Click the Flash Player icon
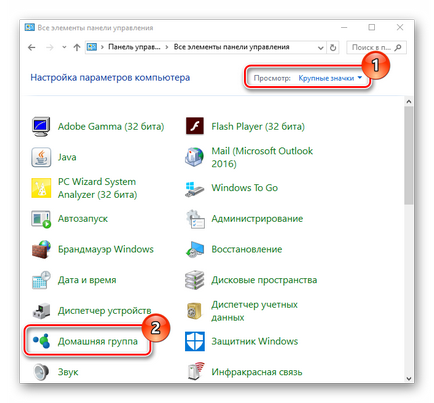The width and height of the screenshot is (434, 403). pyautogui.click(x=195, y=126)
